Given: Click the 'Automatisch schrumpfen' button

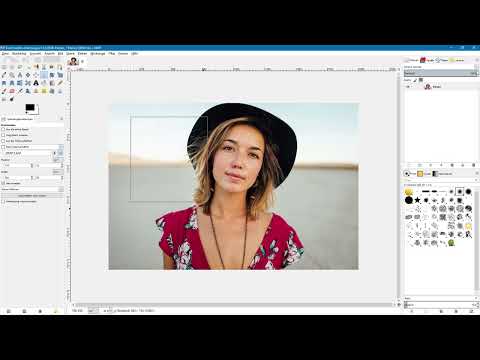Looking at the screenshot, I should click(x=32, y=196).
